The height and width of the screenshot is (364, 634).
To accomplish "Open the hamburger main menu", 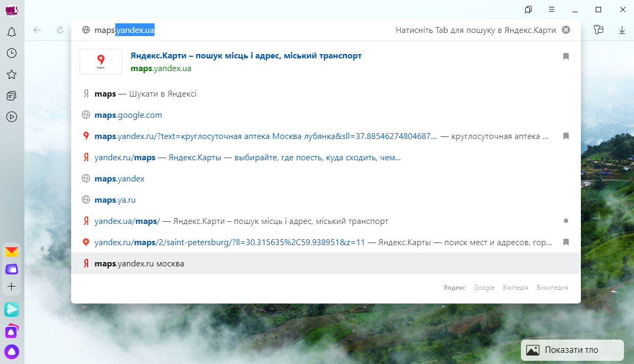I will 552,10.
